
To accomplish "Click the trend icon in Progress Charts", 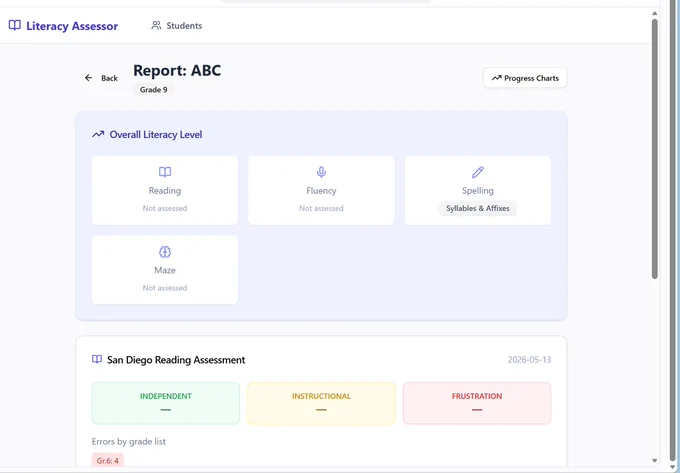I will coord(496,78).
